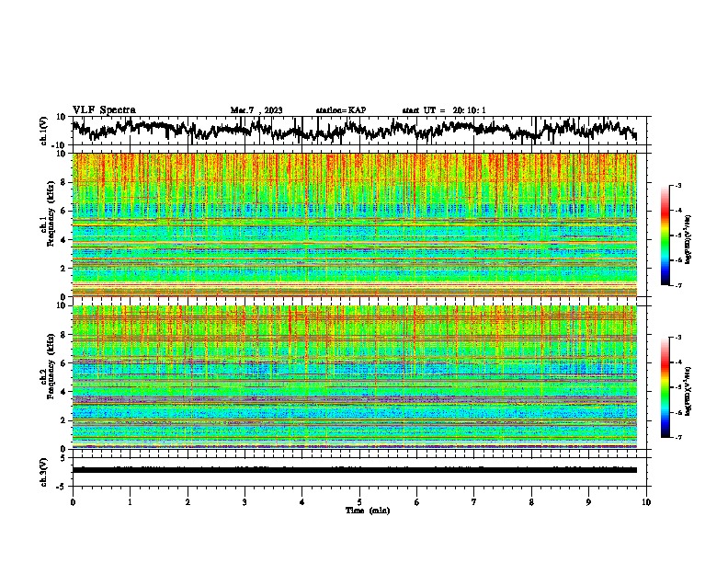Click the "ch.1(V)" waveform axis label
Viewport: 728px width, 563px height.
(x=44, y=131)
